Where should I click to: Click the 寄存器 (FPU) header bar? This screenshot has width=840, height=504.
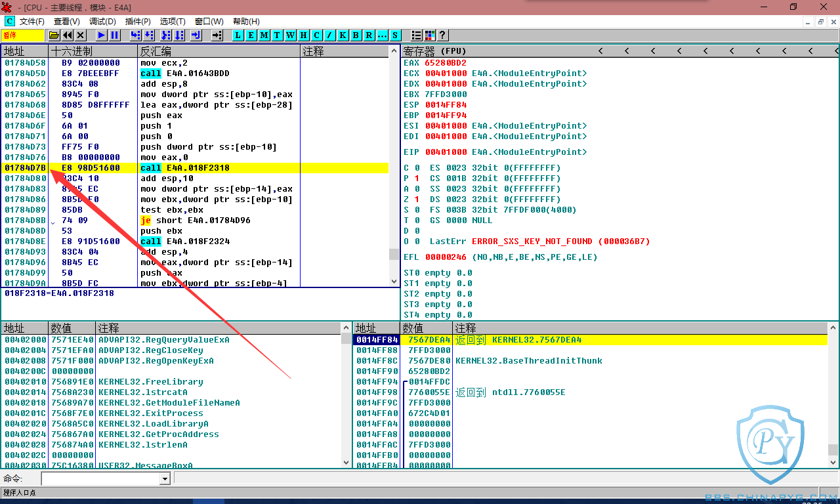(619, 51)
